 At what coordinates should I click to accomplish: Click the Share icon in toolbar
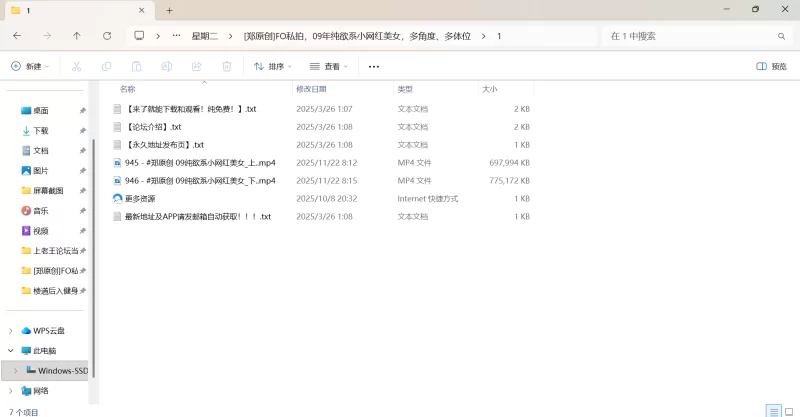[197, 67]
